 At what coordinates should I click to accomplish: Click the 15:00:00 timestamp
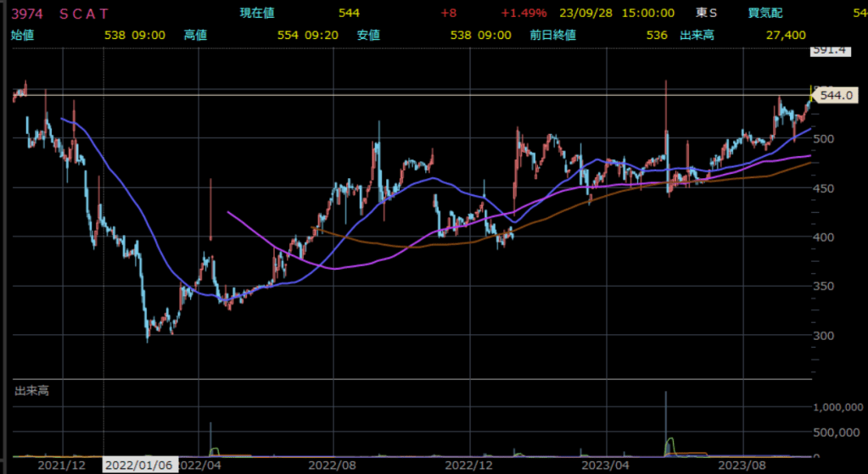pos(647,13)
